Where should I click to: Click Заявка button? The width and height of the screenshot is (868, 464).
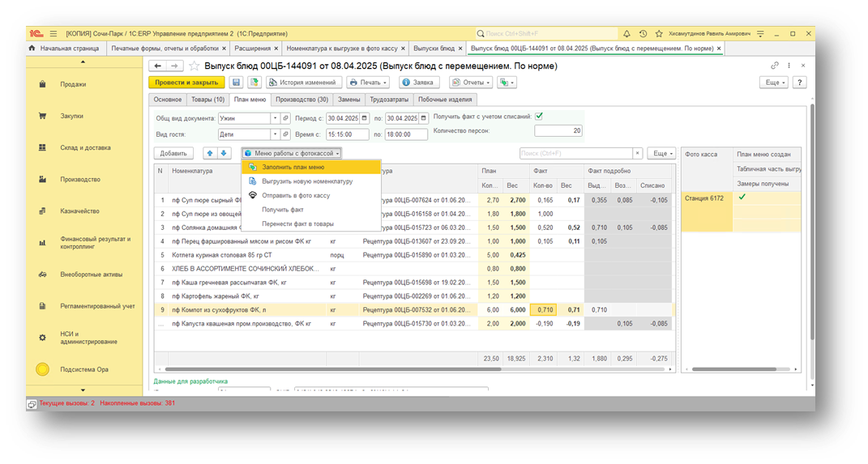417,83
